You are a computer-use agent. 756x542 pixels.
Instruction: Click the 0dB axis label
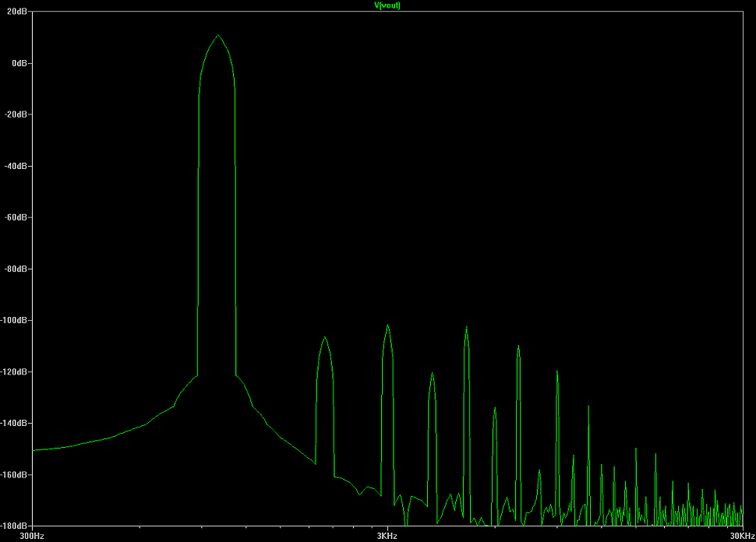[19, 63]
